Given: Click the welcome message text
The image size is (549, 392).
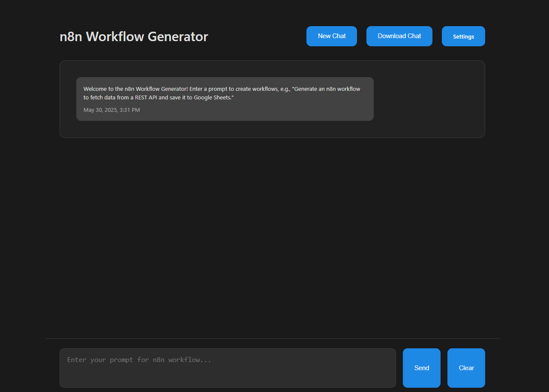Looking at the screenshot, I should pyautogui.click(x=222, y=93).
